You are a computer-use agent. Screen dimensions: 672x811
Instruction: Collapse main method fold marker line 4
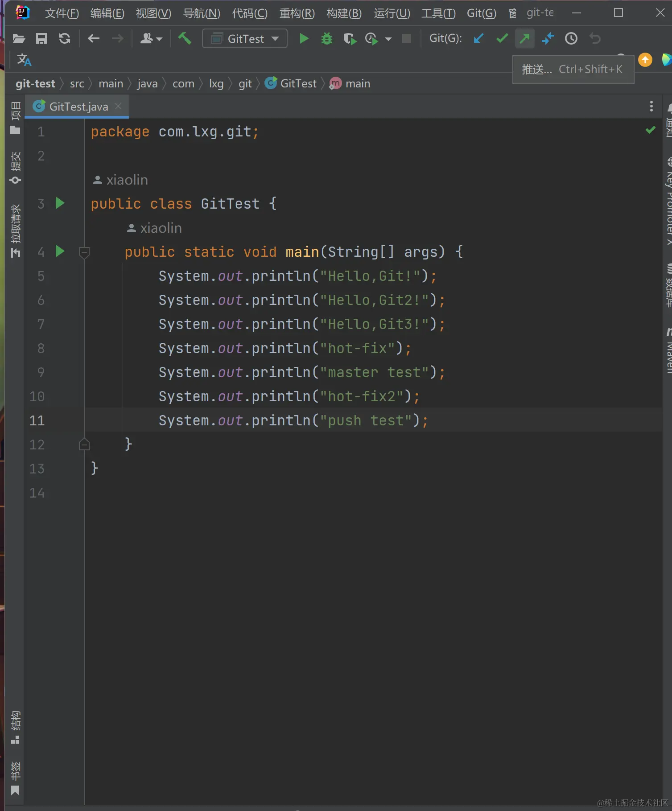point(84,252)
